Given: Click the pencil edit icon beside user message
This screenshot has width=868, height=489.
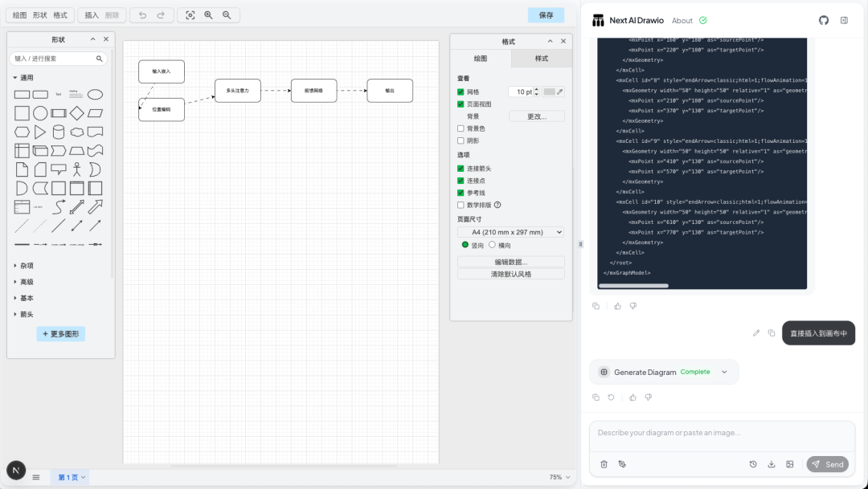Looking at the screenshot, I should tap(756, 333).
